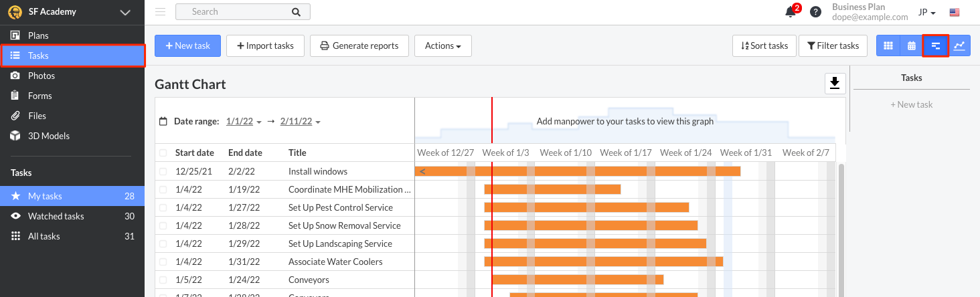Open the Actions dropdown
Viewport: 980px width, 297px height.
point(443,45)
